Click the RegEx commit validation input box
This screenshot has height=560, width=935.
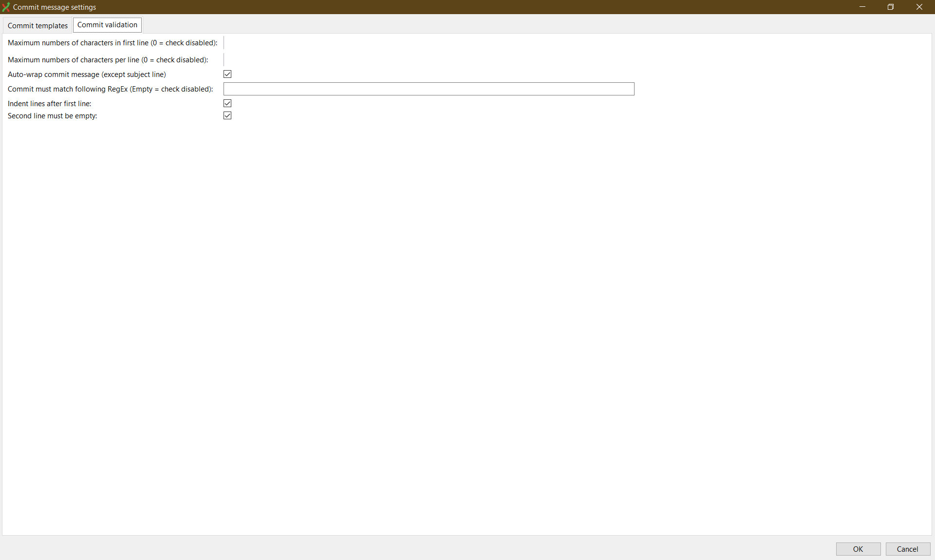pos(429,89)
